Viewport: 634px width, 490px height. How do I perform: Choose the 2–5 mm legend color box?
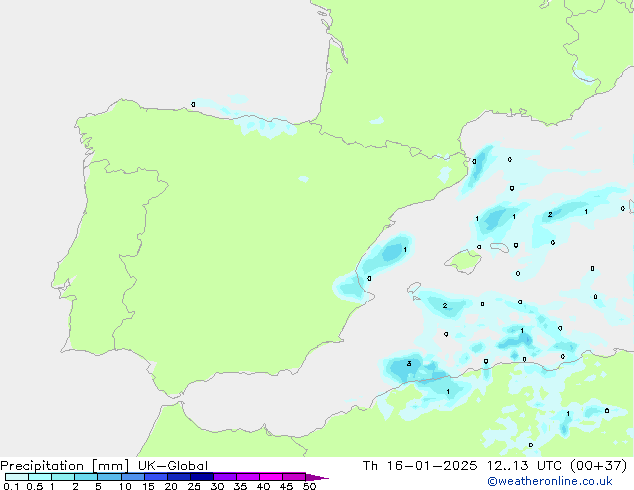86,477
